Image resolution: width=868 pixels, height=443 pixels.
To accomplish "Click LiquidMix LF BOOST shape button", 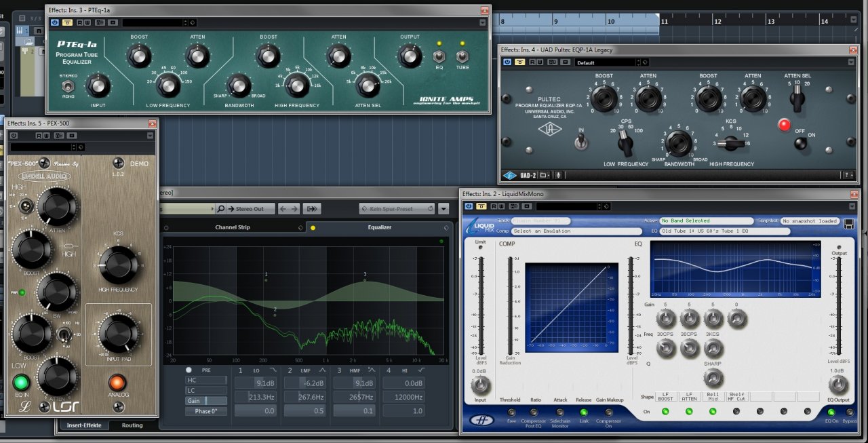I will (x=665, y=396).
